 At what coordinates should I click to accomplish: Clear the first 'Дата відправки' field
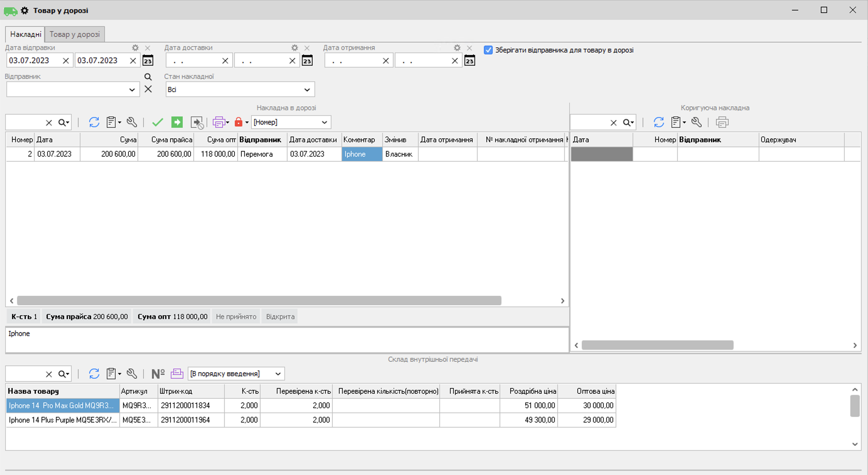click(x=66, y=61)
